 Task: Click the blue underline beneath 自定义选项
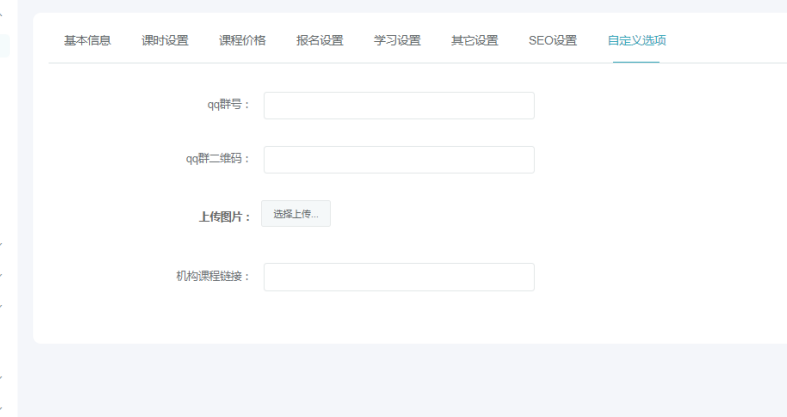click(636, 62)
